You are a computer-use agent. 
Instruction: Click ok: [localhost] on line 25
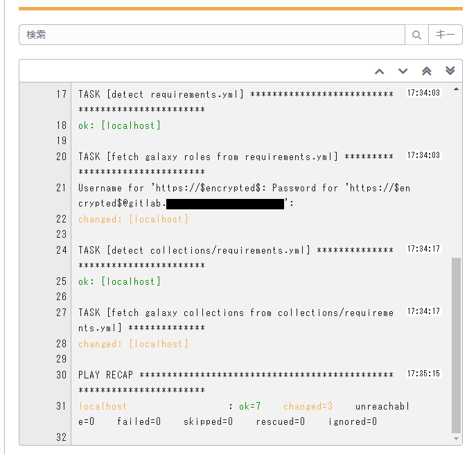pyautogui.click(x=119, y=281)
